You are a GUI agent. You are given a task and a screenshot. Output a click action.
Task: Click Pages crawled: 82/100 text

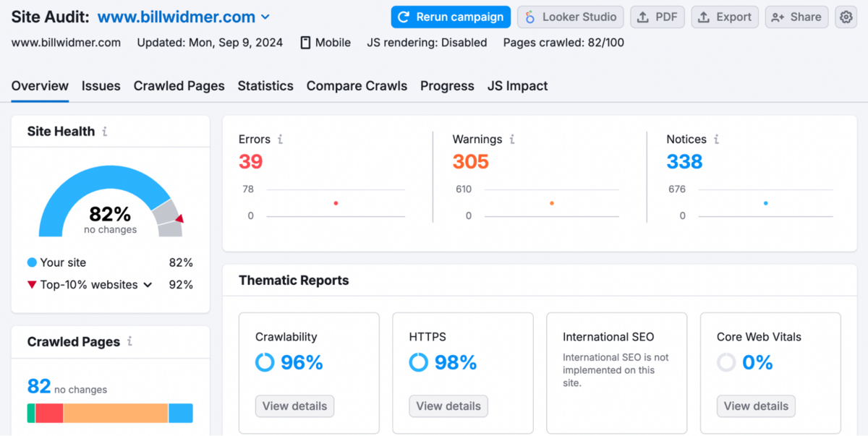click(x=563, y=43)
